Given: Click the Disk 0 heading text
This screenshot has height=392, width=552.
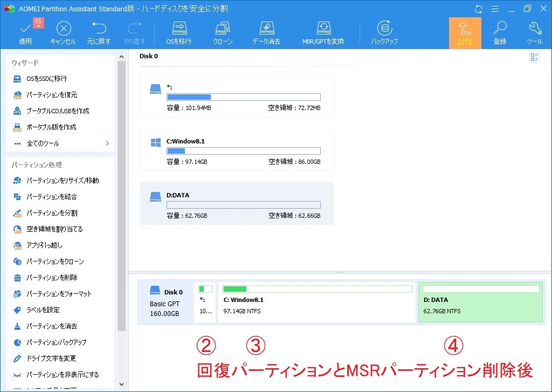Looking at the screenshot, I should [149, 56].
